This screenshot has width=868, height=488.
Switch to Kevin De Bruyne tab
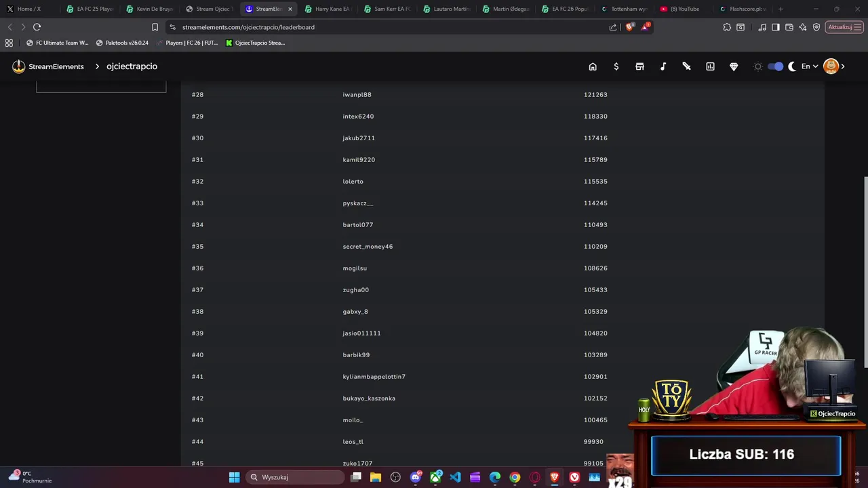click(151, 9)
